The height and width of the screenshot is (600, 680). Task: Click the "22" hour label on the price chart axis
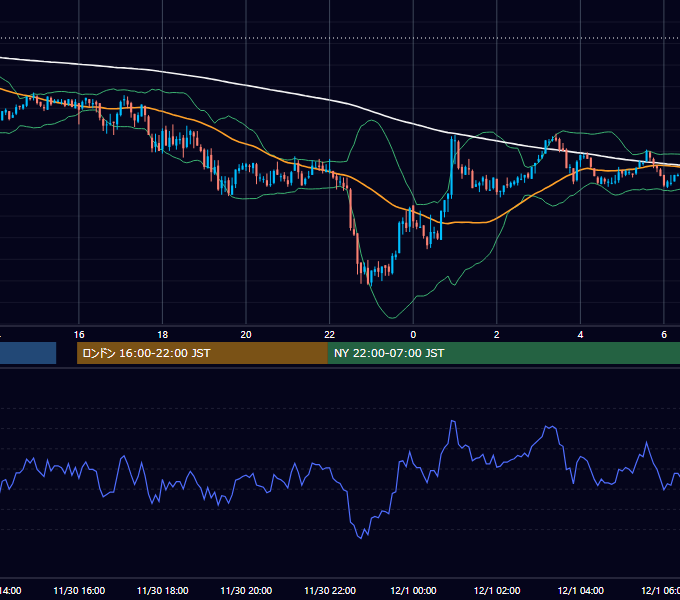tap(330, 335)
